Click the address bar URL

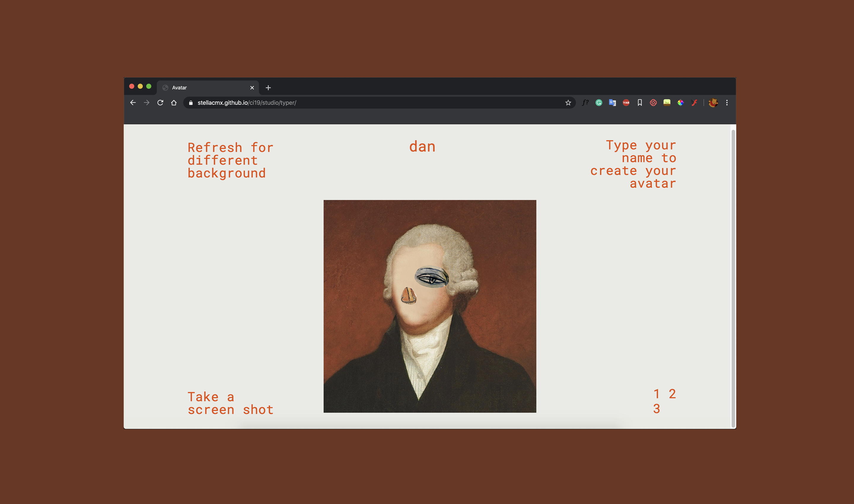coord(247,103)
